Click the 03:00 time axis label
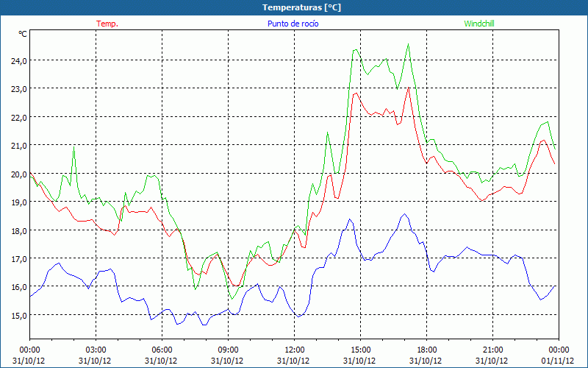The image size is (588, 368). 96,350
